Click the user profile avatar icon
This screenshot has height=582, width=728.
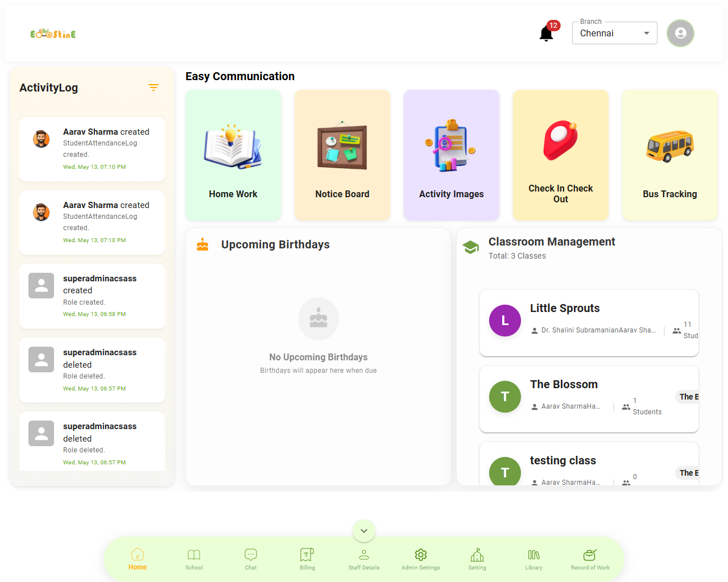click(x=680, y=33)
